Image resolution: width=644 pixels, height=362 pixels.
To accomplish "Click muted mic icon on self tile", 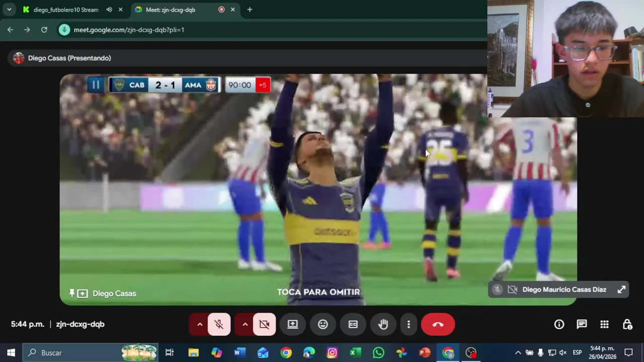I will 497,290.
